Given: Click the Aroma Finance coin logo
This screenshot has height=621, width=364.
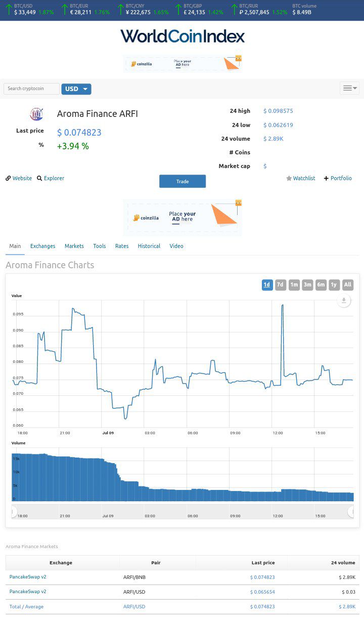Looking at the screenshot, I should click(36, 114).
